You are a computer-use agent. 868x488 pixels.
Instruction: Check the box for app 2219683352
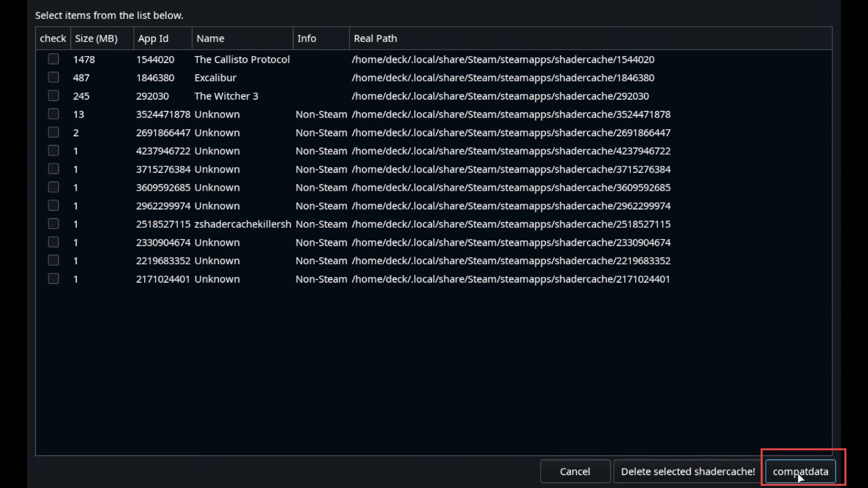pos(53,260)
